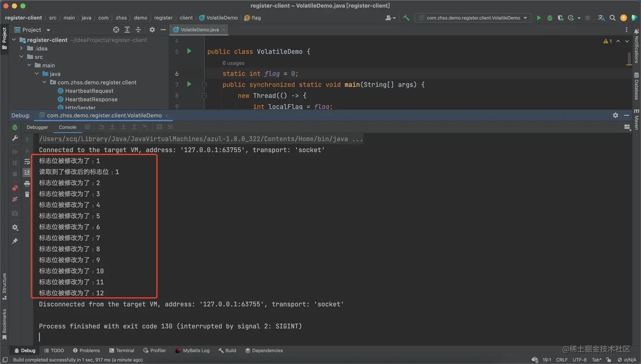Open the Terminal tool window
This screenshot has width=641, height=364.
[x=122, y=350]
